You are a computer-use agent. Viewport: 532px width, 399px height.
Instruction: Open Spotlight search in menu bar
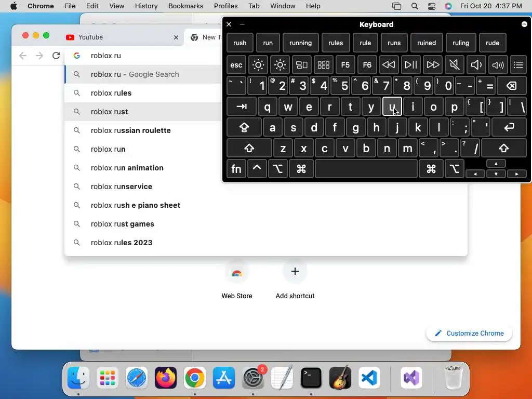click(414, 6)
